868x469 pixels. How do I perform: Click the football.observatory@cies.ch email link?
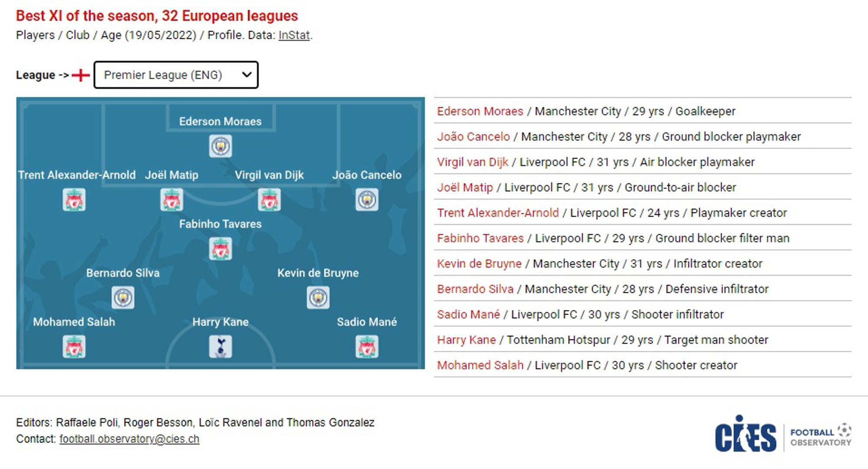129,439
